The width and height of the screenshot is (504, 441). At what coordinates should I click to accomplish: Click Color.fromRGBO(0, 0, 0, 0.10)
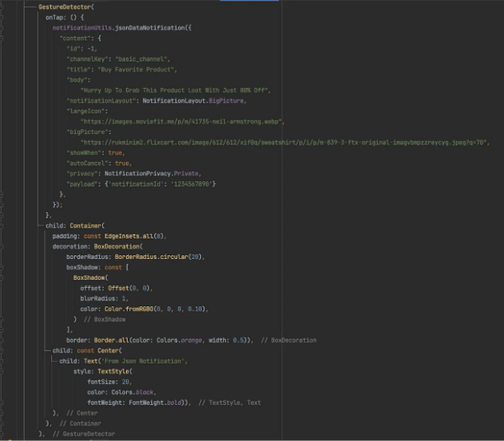click(155, 309)
